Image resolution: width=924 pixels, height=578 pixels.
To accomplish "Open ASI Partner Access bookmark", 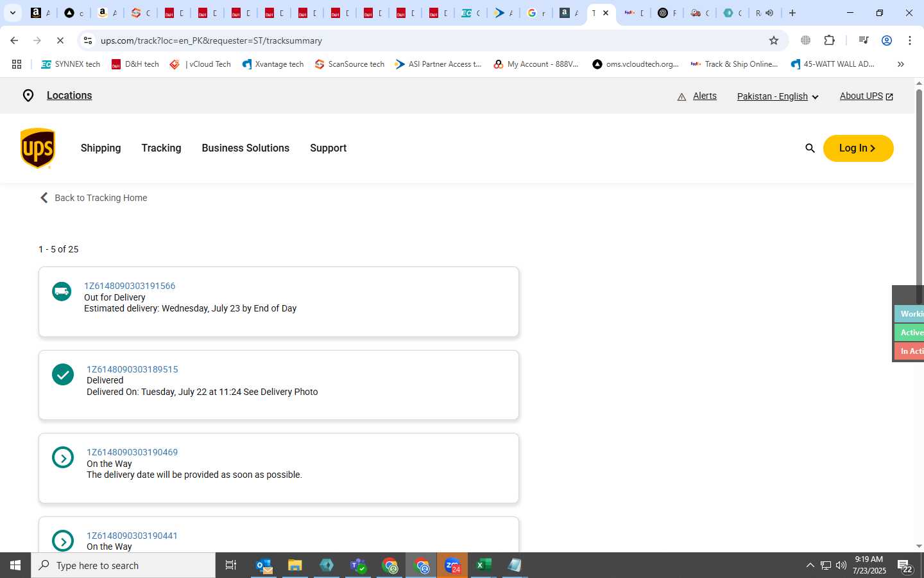I will 438,64.
